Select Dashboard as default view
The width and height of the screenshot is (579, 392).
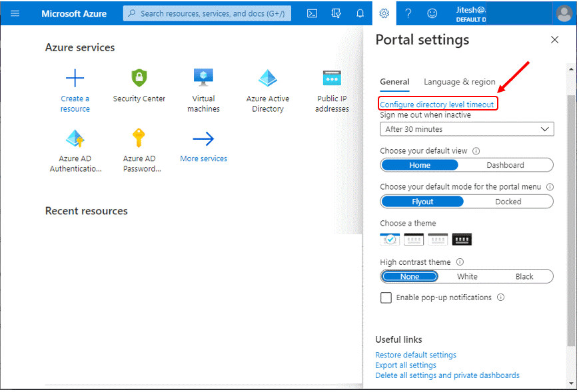pos(506,166)
